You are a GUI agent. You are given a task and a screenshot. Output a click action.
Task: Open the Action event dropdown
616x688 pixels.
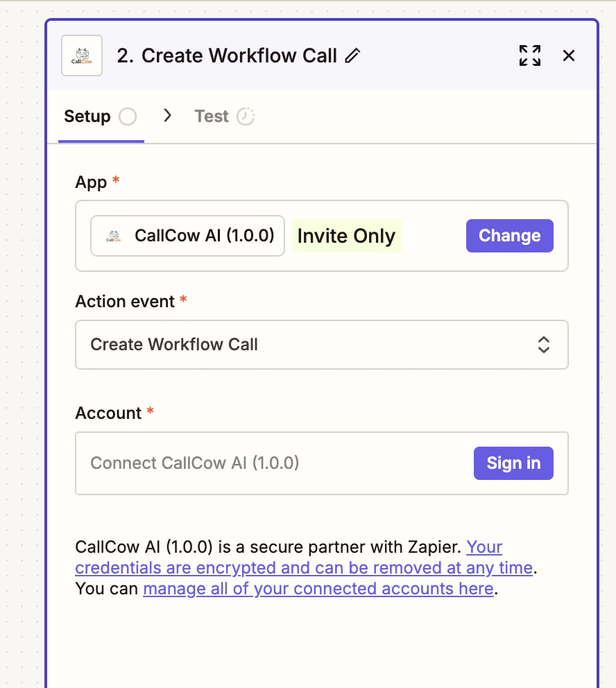click(321, 345)
